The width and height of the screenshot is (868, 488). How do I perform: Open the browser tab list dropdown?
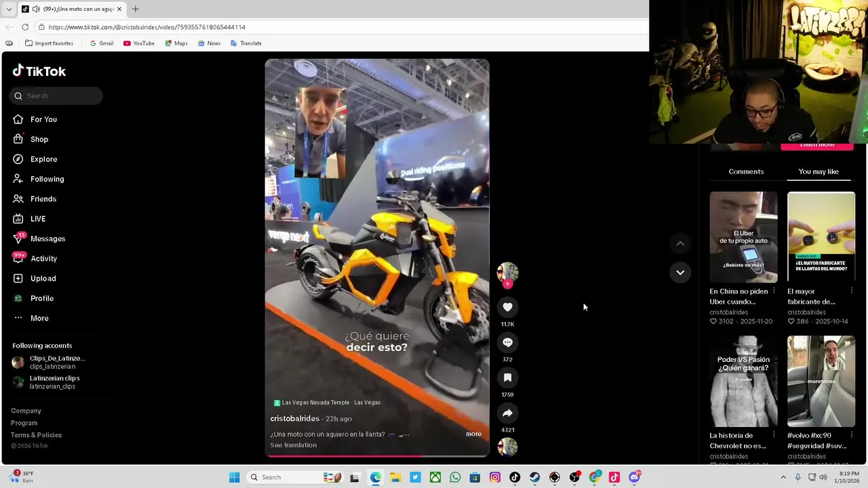click(8, 9)
